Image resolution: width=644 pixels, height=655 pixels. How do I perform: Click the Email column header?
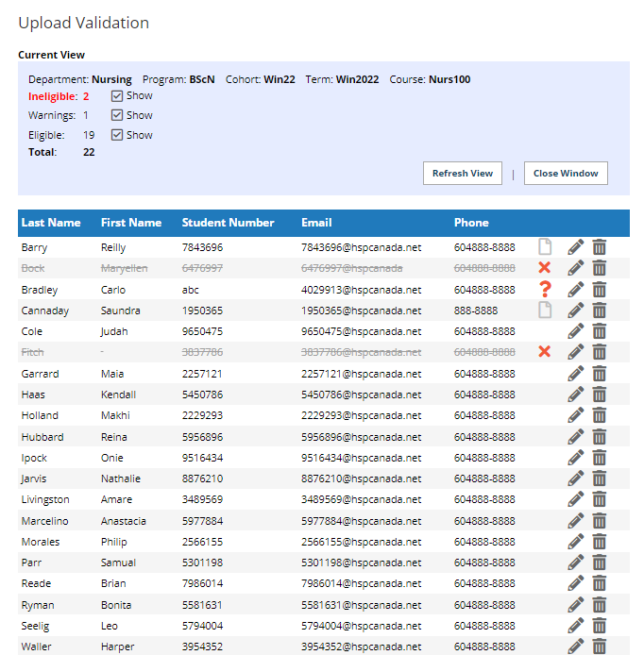point(316,223)
